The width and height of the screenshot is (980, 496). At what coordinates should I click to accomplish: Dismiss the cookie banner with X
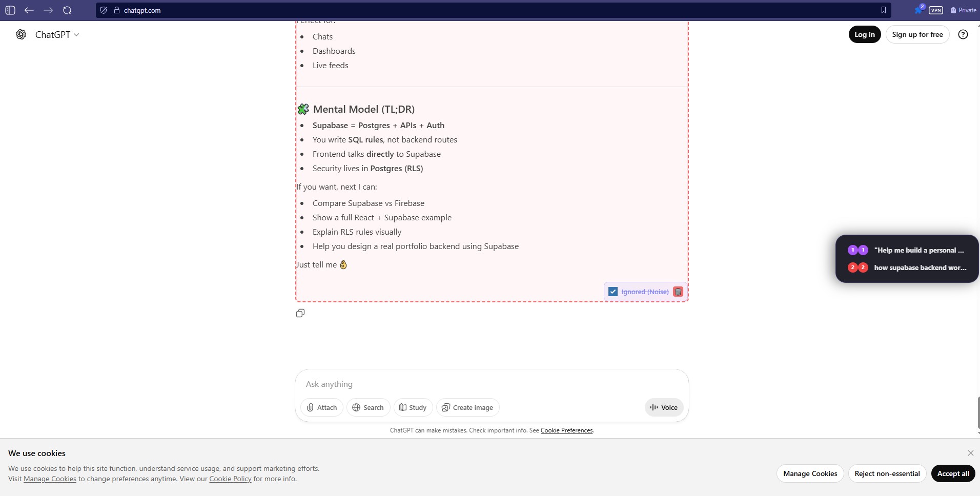(x=970, y=453)
